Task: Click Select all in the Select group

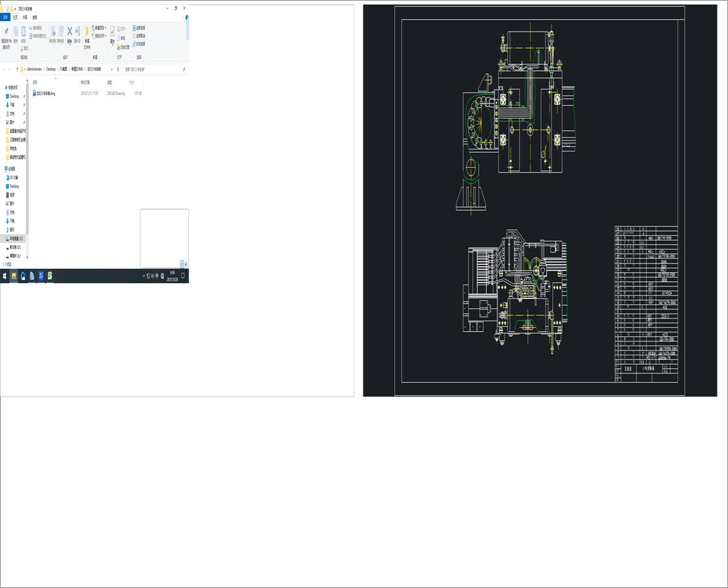Action: click(x=139, y=28)
